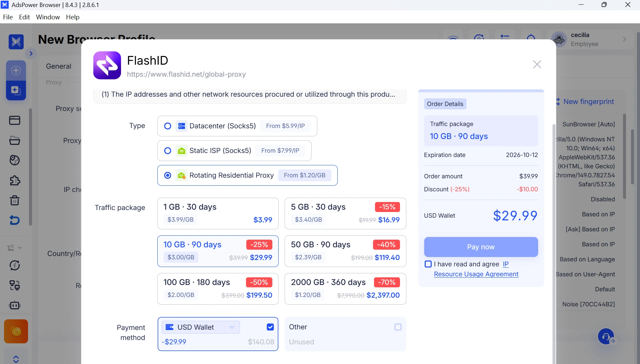Open the Help menu
The height and width of the screenshot is (364, 640).
(x=73, y=17)
